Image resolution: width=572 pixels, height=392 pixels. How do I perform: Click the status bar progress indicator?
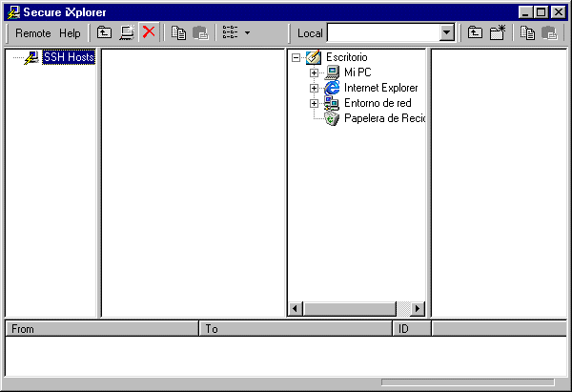tap(468, 382)
